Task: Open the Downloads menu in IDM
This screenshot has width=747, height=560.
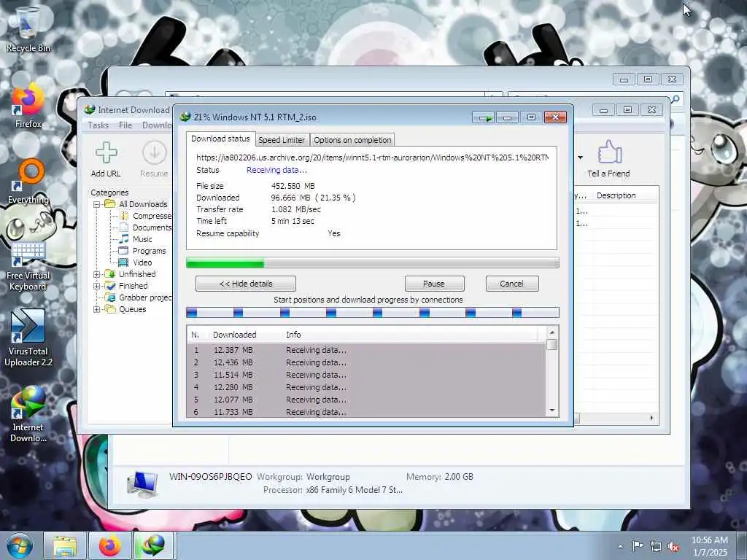Action: coord(158,125)
